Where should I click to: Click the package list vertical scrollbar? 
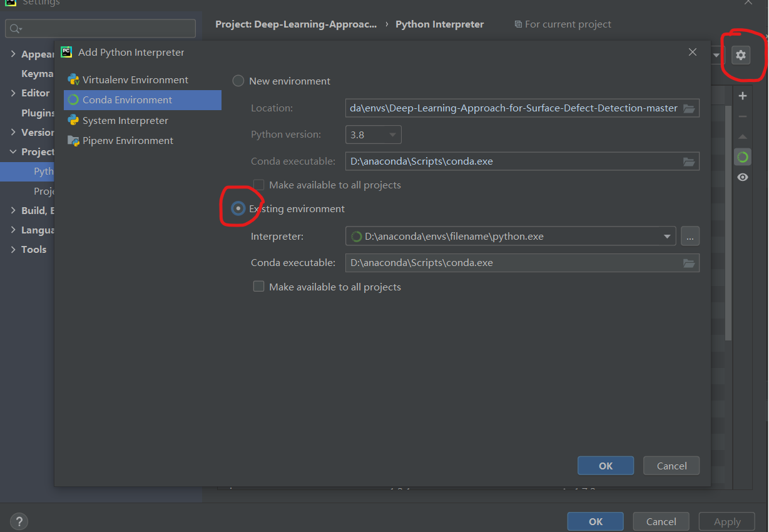click(728, 223)
